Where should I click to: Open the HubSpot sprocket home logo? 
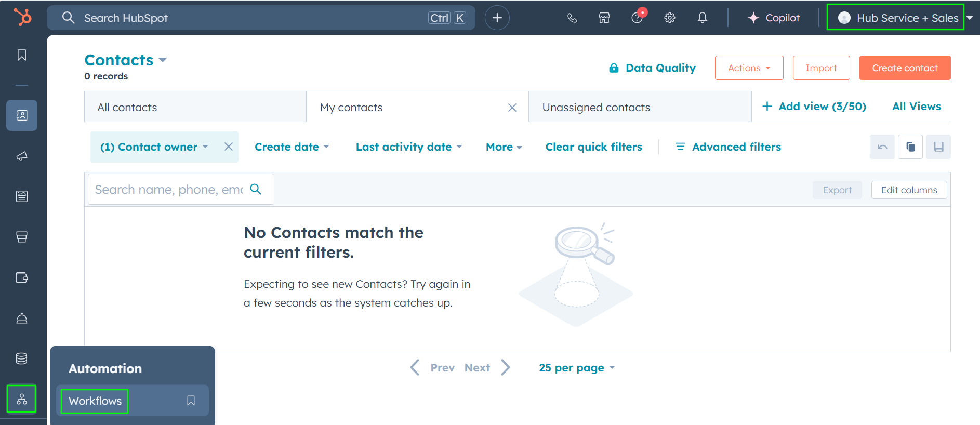coord(22,17)
